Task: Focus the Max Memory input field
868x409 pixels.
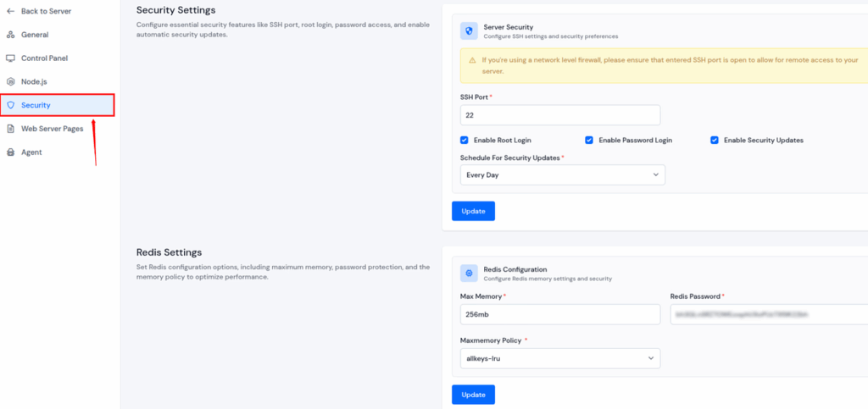Action: click(559, 314)
